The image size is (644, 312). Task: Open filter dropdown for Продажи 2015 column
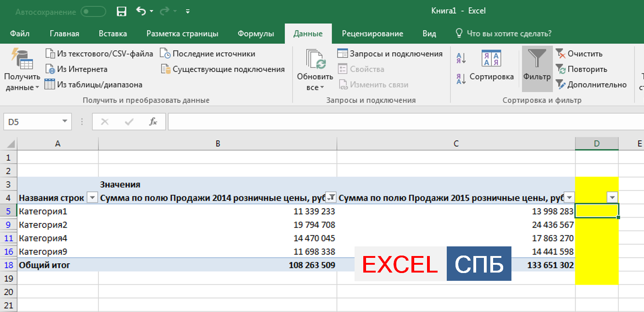click(569, 198)
